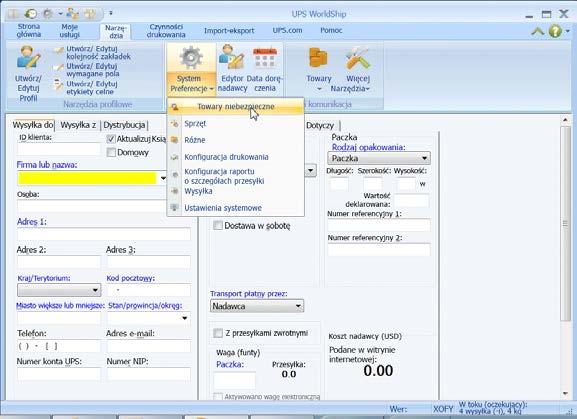This screenshot has width=577, height=419.
Task: Click Różne menu item icon
Action: [175, 140]
